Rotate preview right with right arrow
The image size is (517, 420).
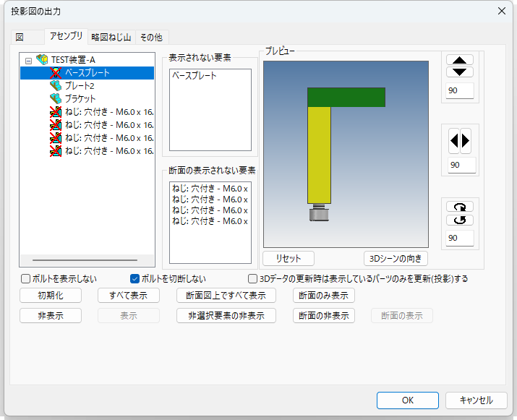pos(466,141)
